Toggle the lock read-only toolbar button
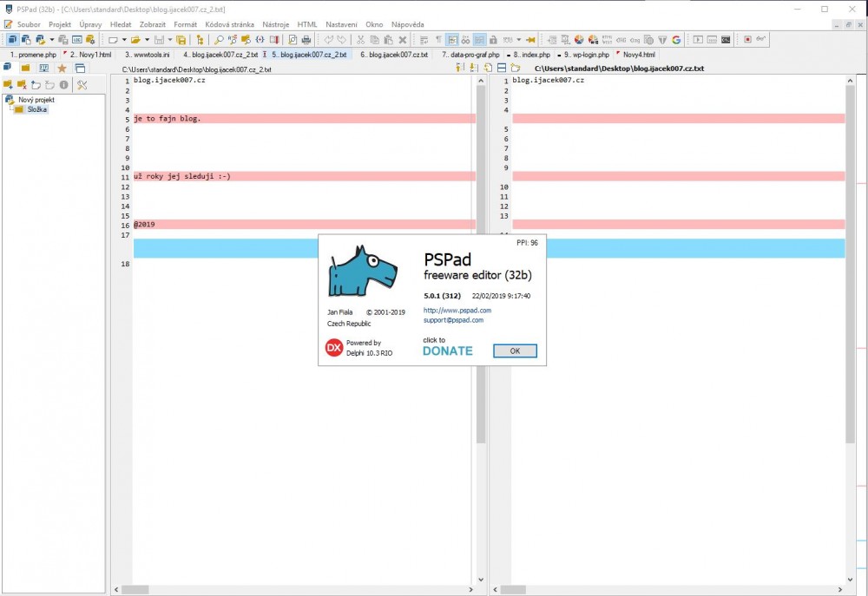Viewport: 868px width, 596px height. click(493, 40)
